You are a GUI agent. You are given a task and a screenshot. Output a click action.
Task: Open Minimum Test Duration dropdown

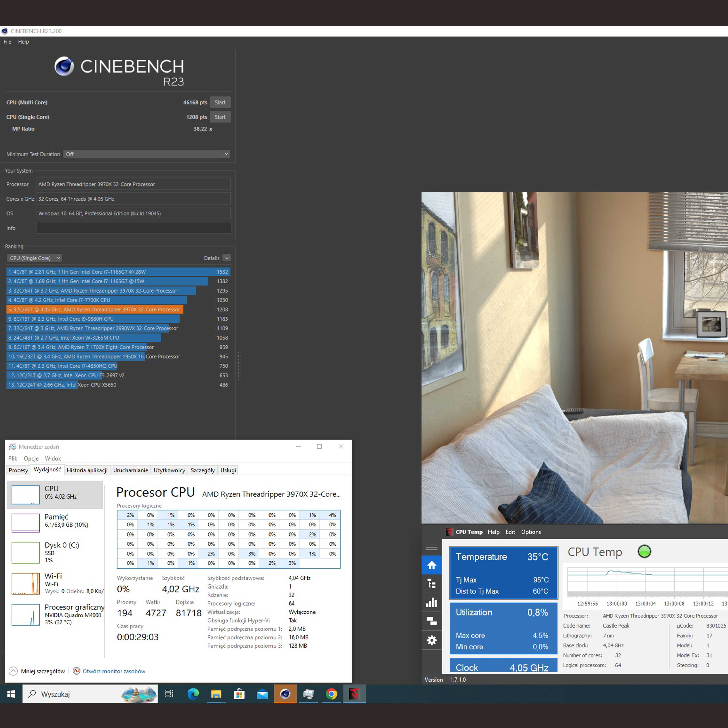[x=147, y=154]
